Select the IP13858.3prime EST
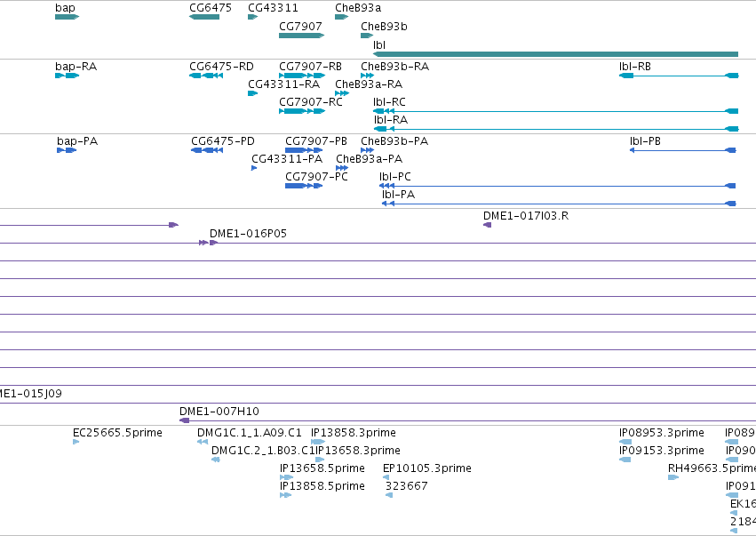Viewport: 756px width, 536px height. (x=318, y=442)
